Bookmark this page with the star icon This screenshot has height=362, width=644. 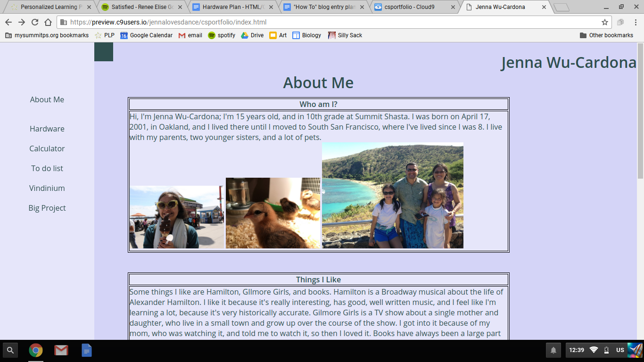pos(605,22)
